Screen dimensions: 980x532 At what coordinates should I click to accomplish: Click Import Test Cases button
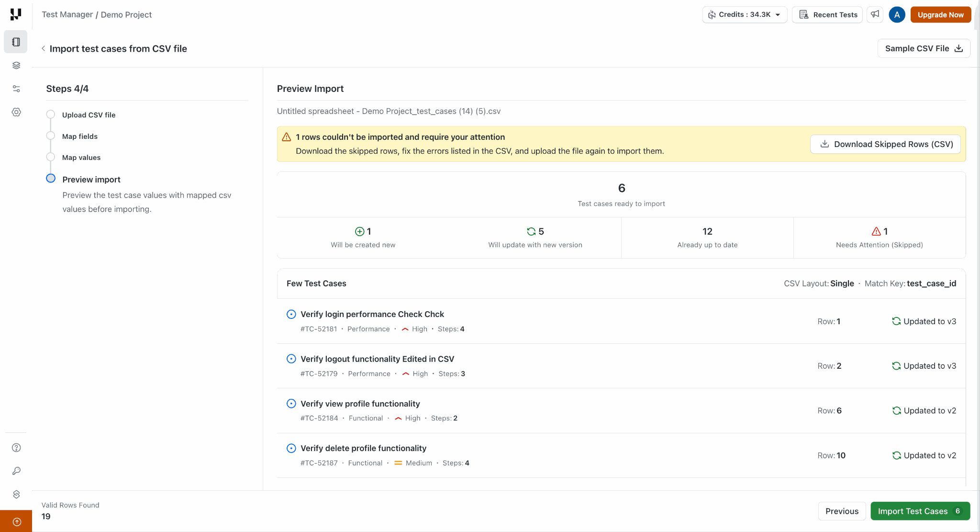coord(920,511)
